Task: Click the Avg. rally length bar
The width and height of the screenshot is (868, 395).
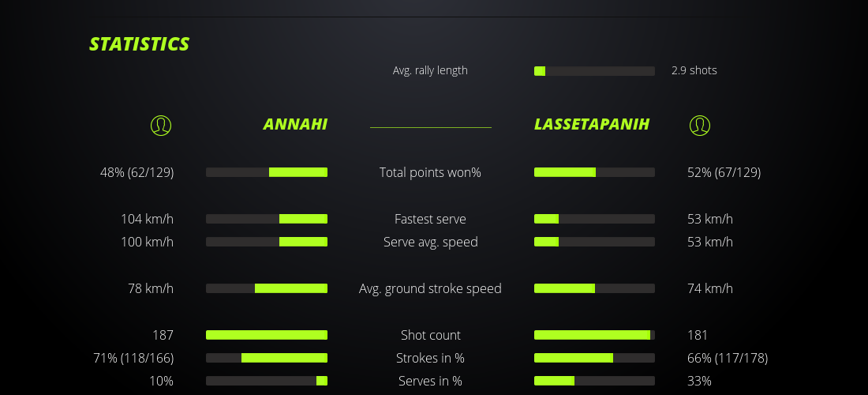Action: 594,71
